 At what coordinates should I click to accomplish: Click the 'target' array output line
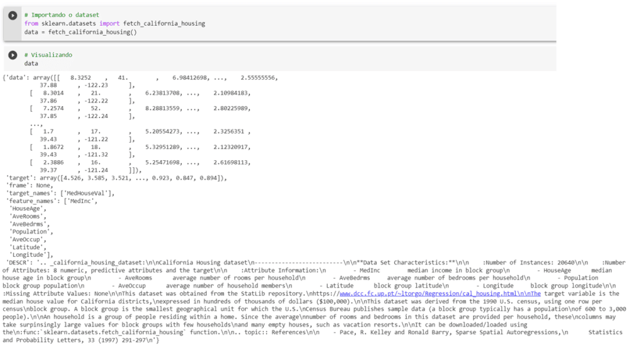tap(116, 178)
